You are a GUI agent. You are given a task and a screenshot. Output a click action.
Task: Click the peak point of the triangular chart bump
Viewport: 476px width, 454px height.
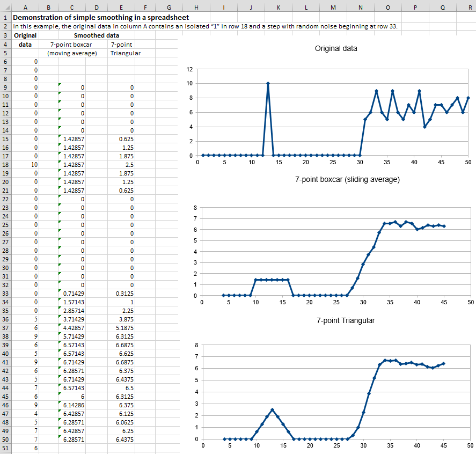(x=272, y=410)
